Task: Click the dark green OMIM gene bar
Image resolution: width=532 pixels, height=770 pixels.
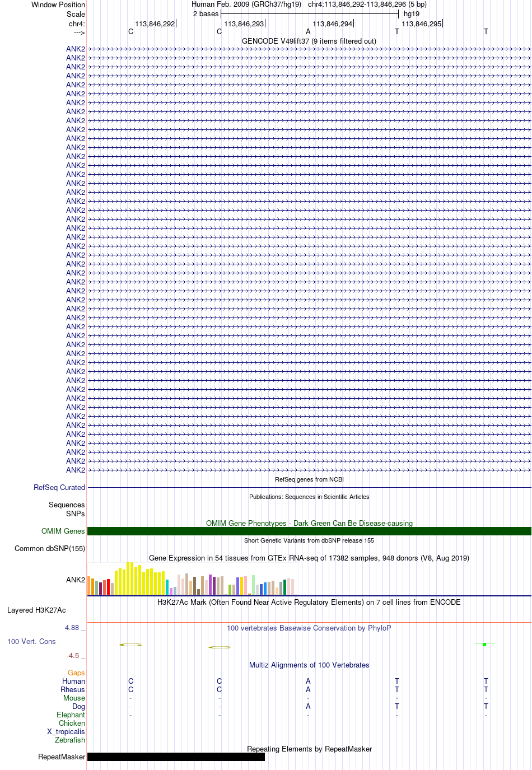Action: pyautogui.click(x=309, y=531)
